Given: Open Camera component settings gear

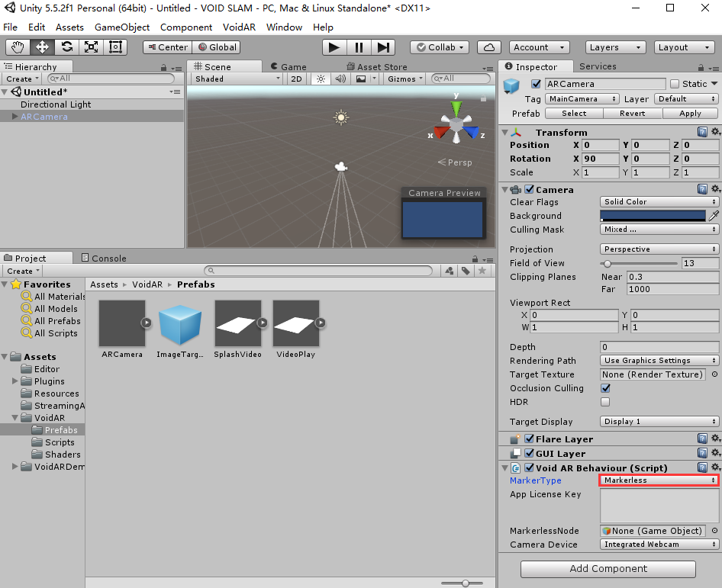Looking at the screenshot, I should click(x=715, y=189).
